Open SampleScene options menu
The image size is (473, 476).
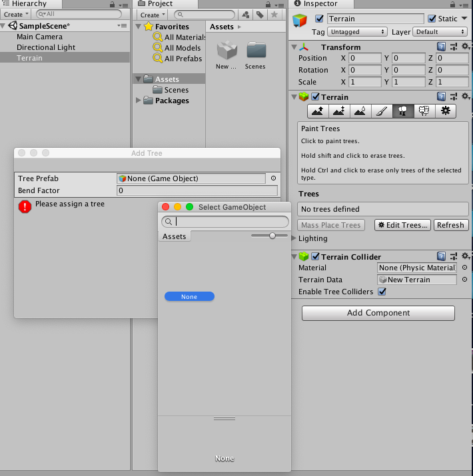click(x=123, y=26)
